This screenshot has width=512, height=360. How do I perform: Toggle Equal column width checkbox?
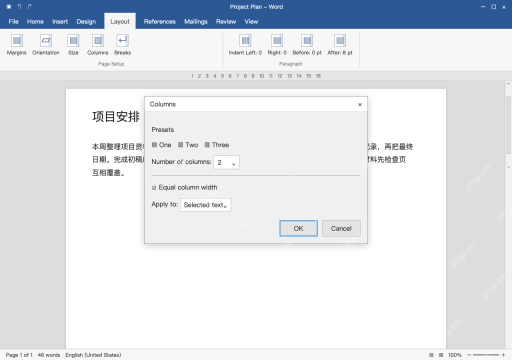[154, 188]
